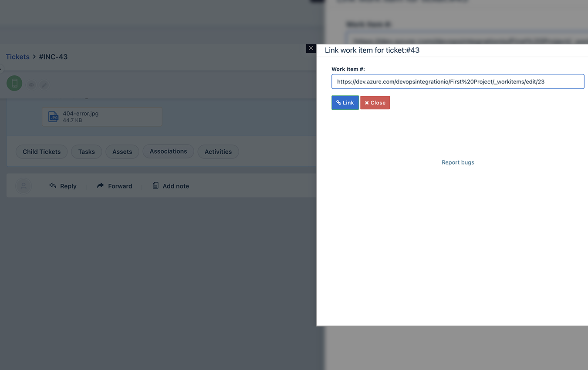Click the pencil edit icon

44,84
